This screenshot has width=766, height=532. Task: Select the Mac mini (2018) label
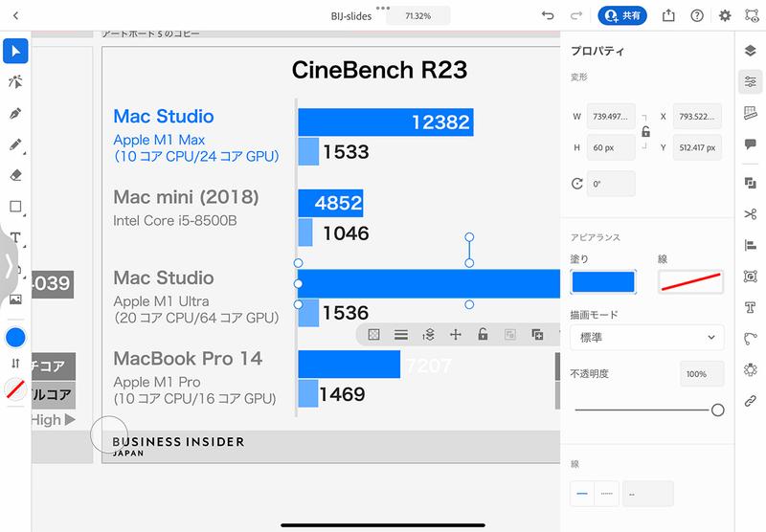coord(186,197)
